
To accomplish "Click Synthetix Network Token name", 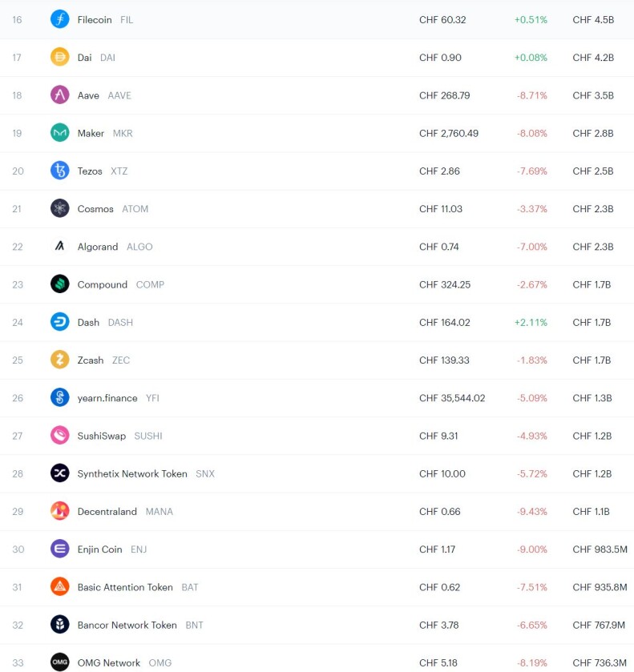I will 132,473.
